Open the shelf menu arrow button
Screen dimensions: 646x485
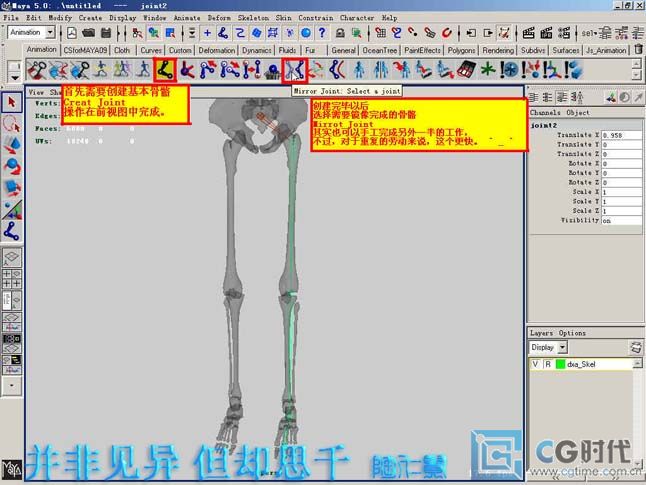click(14, 77)
